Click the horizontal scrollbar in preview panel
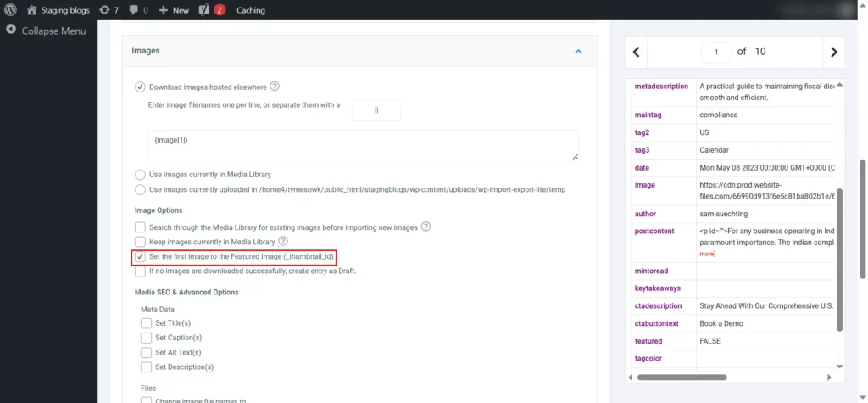Viewport: 868px width, 403px height. click(x=682, y=377)
